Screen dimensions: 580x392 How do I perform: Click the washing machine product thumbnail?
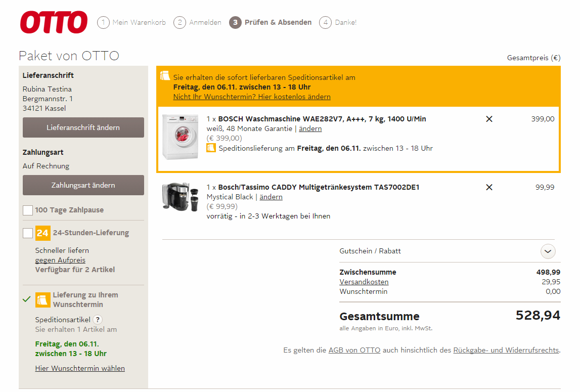click(x=180, y=137)
